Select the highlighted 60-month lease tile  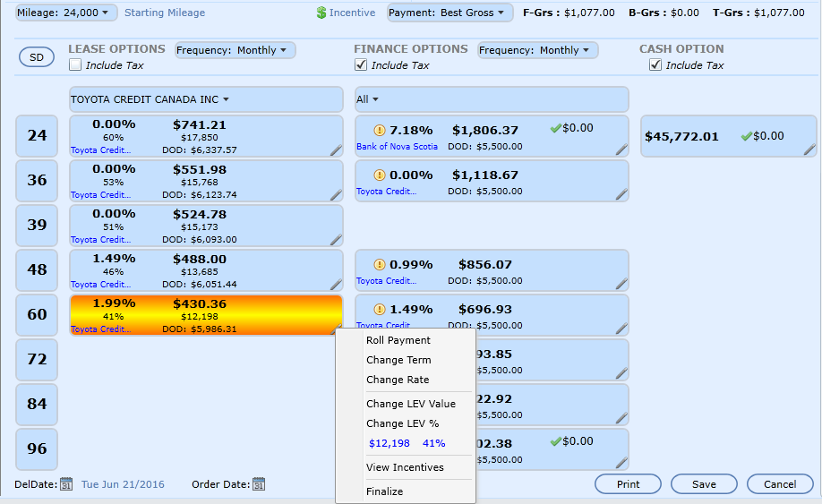pyautogui.click(x=206, y=315)
